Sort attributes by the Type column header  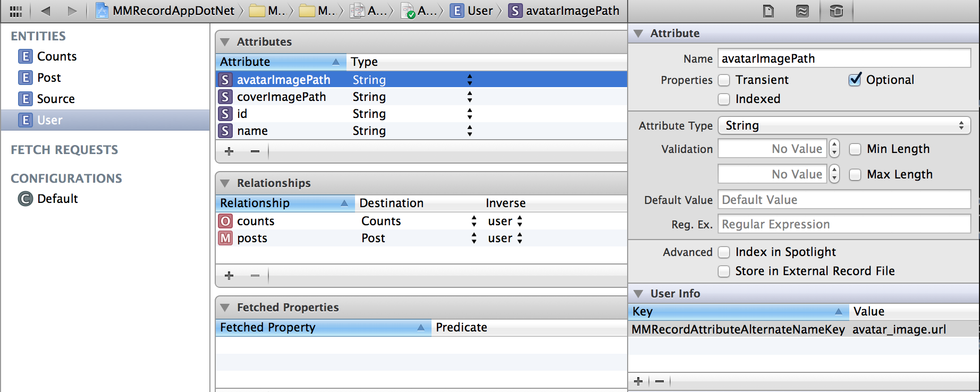(x=365, y=62)
